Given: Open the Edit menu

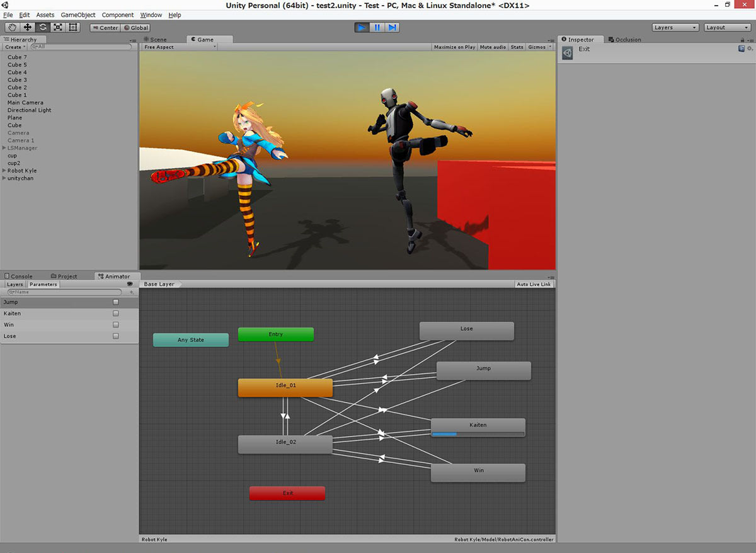Looking at the screenshot, I should (25, 15).
